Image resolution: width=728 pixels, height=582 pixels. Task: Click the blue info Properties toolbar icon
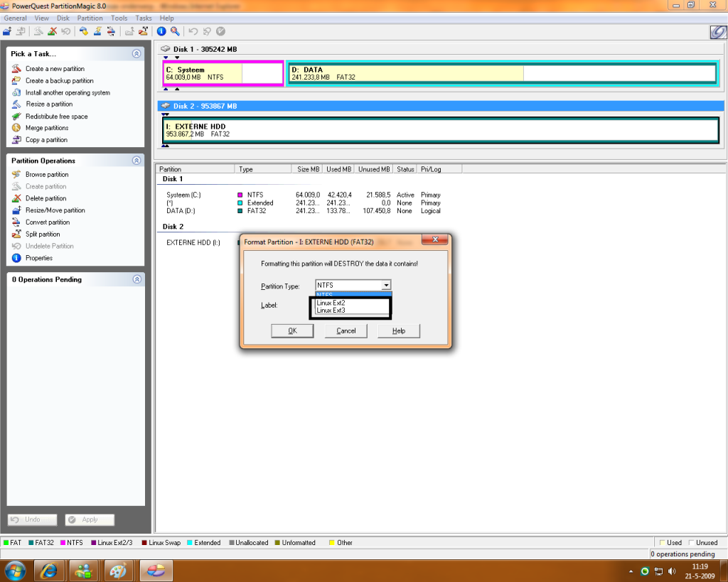[161, 31]
